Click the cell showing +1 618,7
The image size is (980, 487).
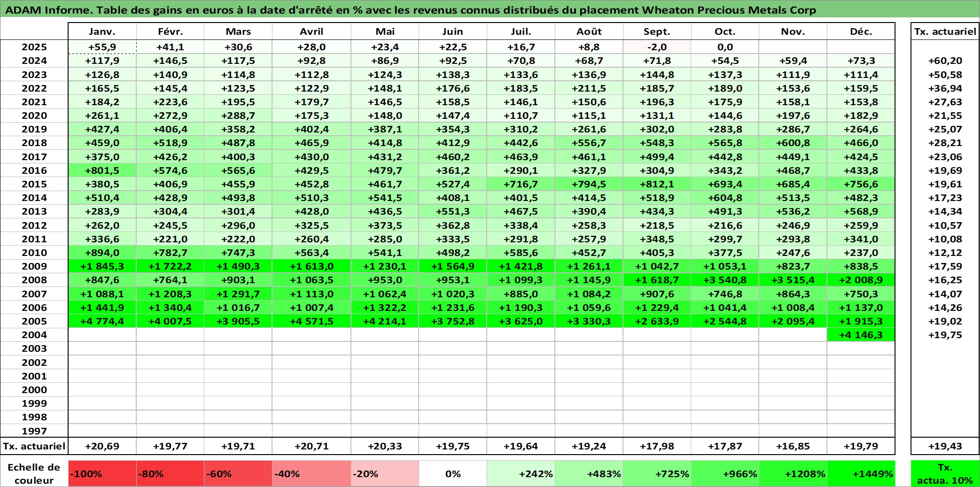(x=657, y=280)
